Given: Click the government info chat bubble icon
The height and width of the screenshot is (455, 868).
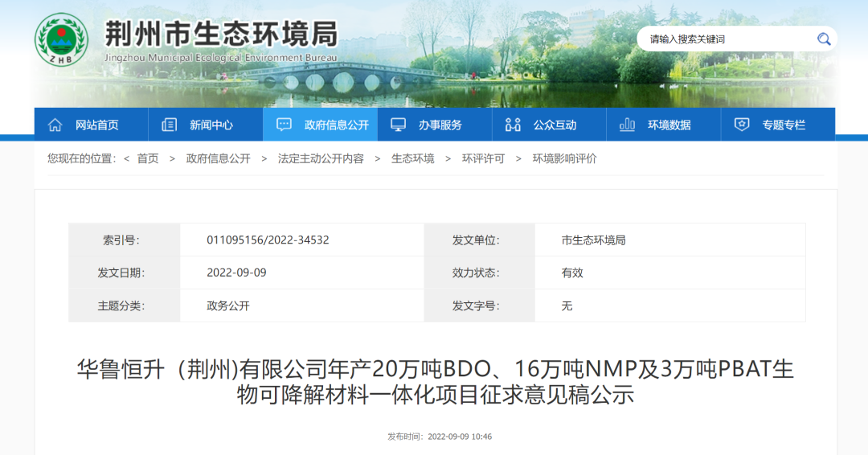Looking at the screenshot, I should pyautogui.click(x=285, y=125).
